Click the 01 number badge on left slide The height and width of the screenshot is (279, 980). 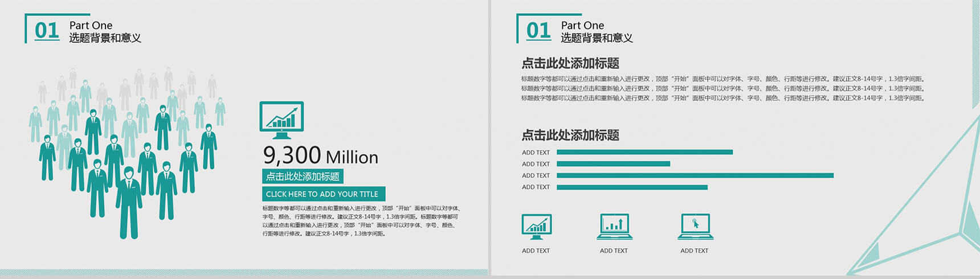coord(47,30)
